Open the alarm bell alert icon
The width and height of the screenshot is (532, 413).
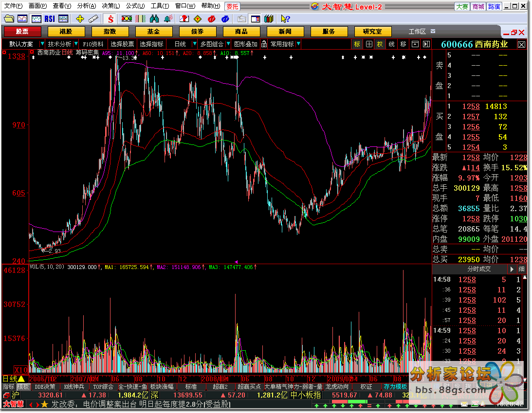[168, 19]
